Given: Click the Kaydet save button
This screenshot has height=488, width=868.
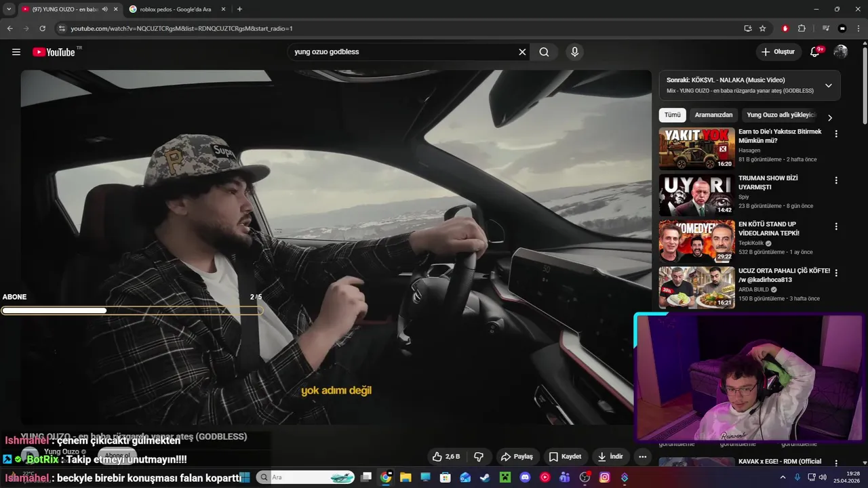Looking at the screenshot, I should tap(564, 457).
